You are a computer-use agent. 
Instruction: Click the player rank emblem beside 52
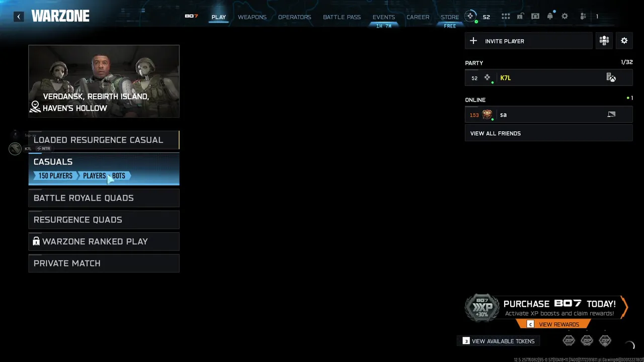click(x=470, y=17)
